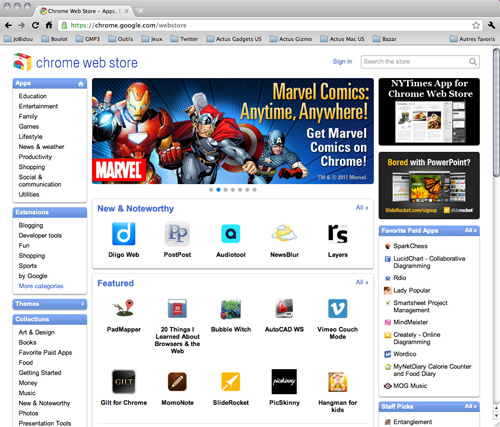Open the Outils bookmarks folder
500x427 pixels.
pos(121,39)
